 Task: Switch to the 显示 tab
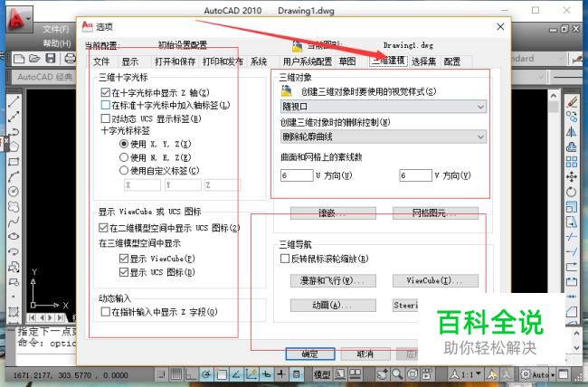point(130,61)
